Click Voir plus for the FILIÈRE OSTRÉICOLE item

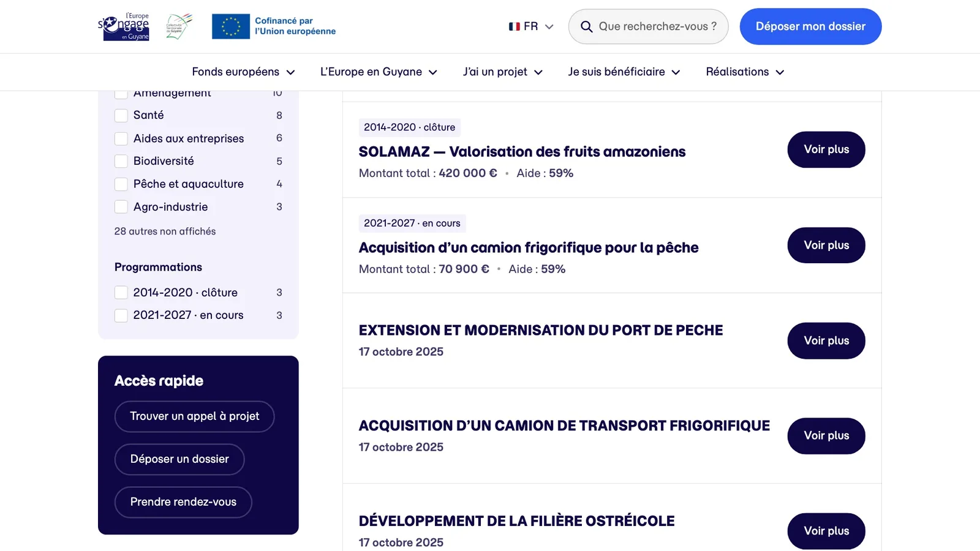pyautogui.click(x=826, y=531)
